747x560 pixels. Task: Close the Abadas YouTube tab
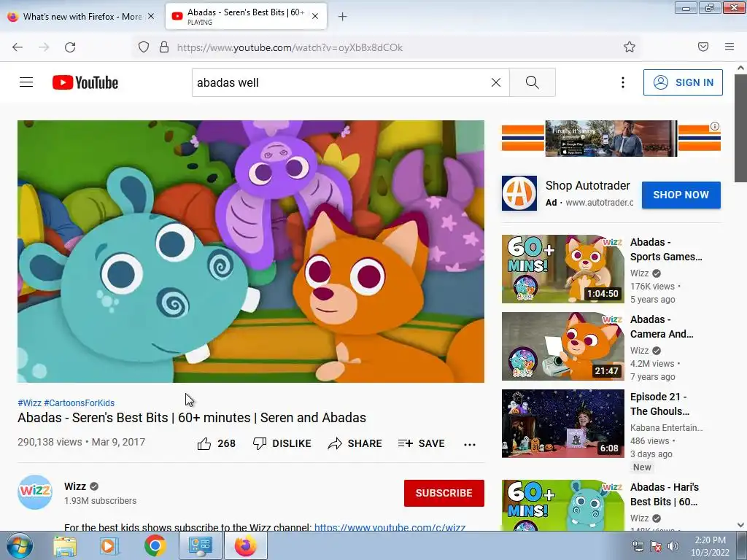pyautogui.click(x=315, y=16)
